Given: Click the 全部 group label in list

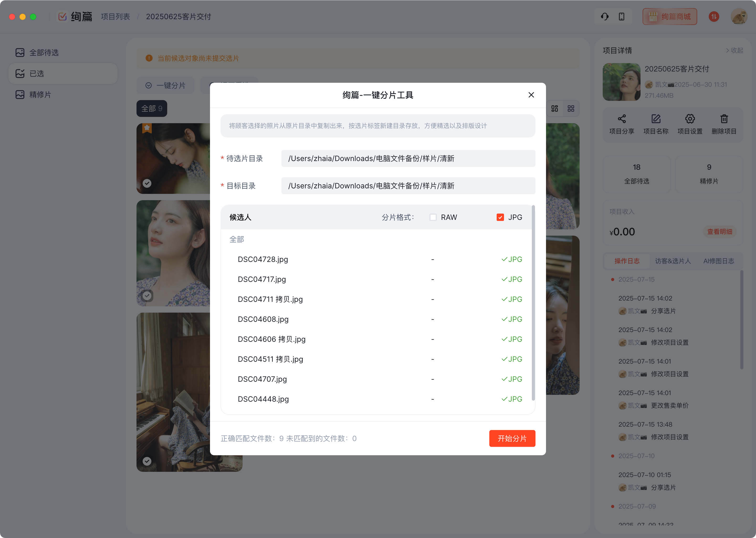Looking at the screenshot, I should point(237,240).
